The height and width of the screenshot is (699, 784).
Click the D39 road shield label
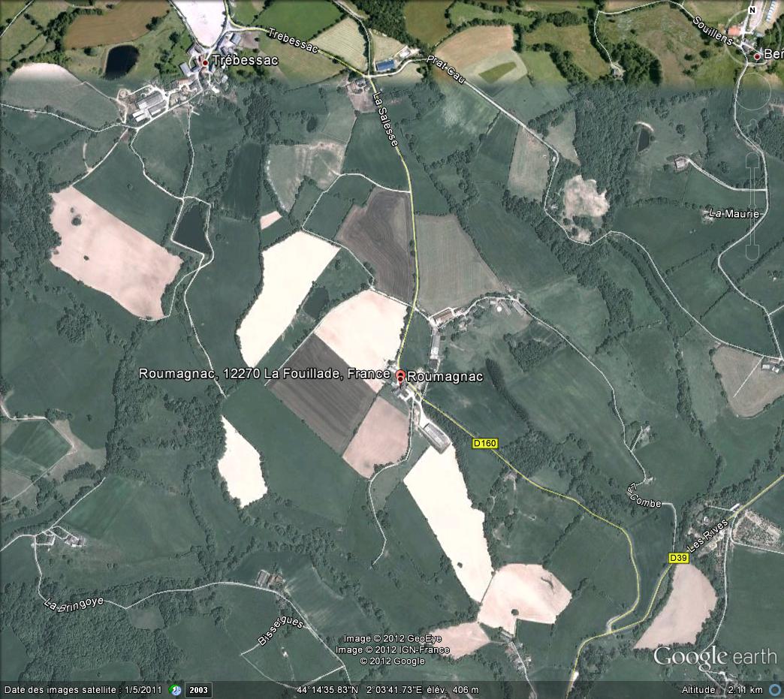coord(678,558)
